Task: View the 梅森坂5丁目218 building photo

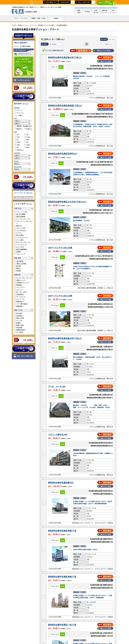Action: tap(60, 129)
